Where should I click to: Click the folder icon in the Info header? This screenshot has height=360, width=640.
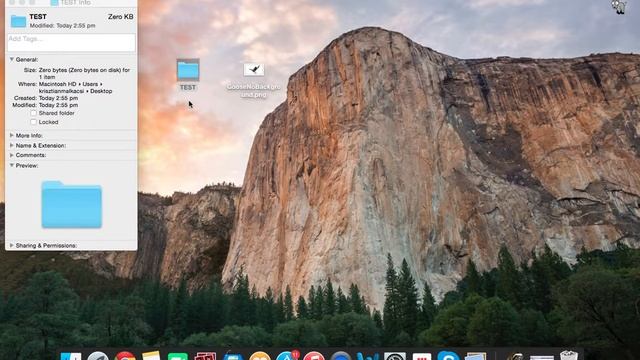pos(18,20)
